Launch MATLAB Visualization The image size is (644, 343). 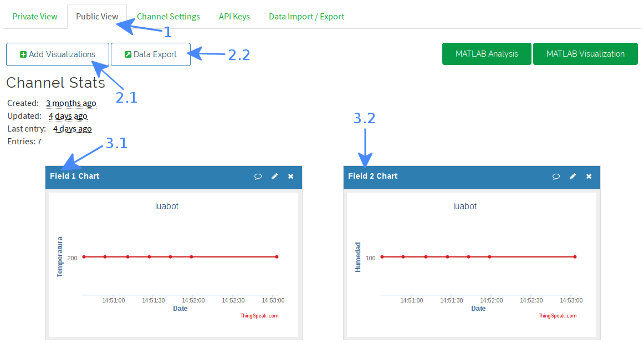(x=585, y=54)
